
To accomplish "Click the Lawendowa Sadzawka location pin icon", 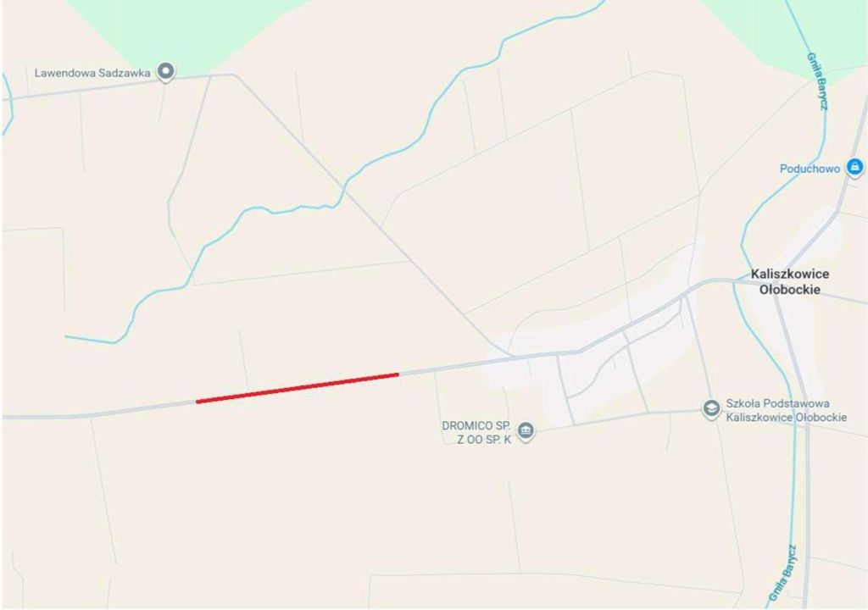I will click(165, 71).
